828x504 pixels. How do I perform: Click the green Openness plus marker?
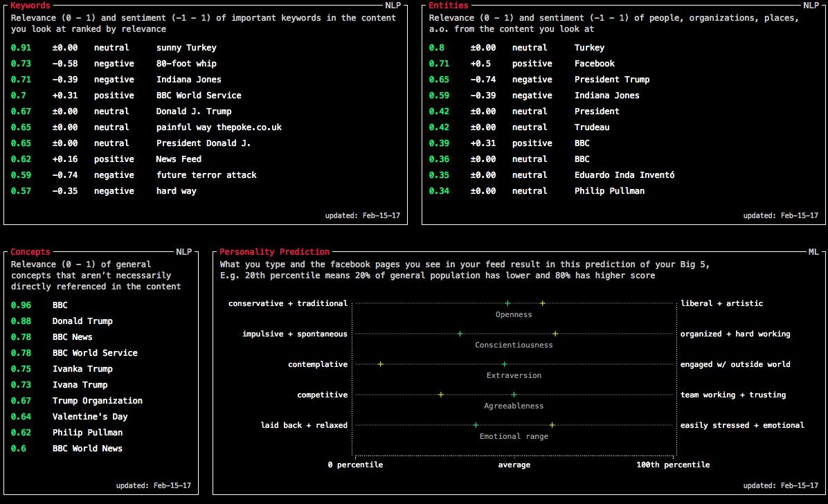click(507, 303)
